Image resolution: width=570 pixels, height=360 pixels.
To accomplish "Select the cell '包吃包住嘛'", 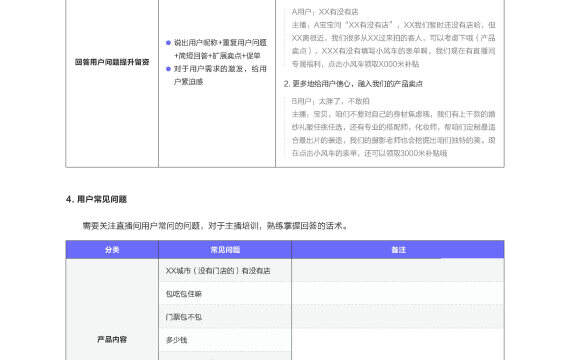I will [225, 293].
